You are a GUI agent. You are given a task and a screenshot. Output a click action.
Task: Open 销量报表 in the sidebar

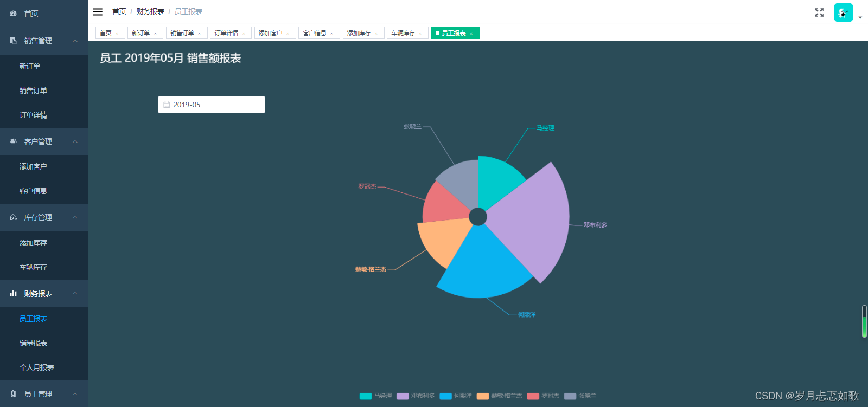(44, 343)
